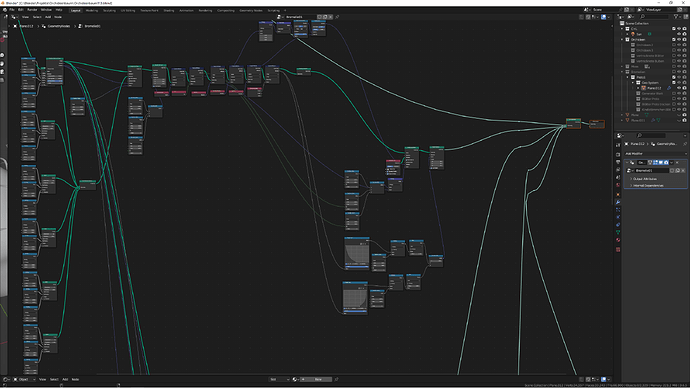
Task: Open the Scene properties tab
Action: [x=618, y=177]
